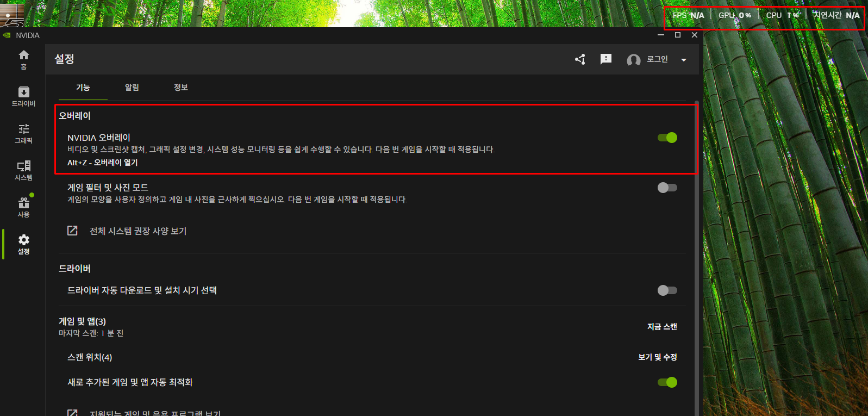
Task: Click the settings panel vertical scrollbar
Action: (x=697, y=258)
